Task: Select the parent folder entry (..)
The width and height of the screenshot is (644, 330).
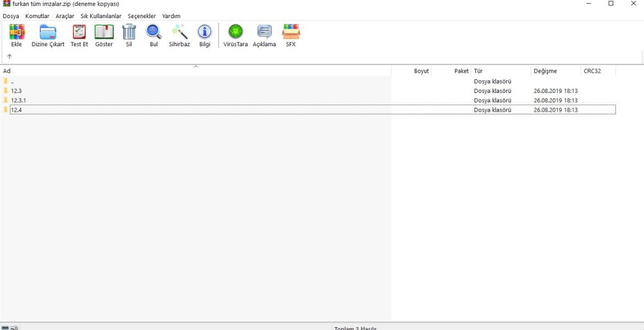Action: point(12,81)
